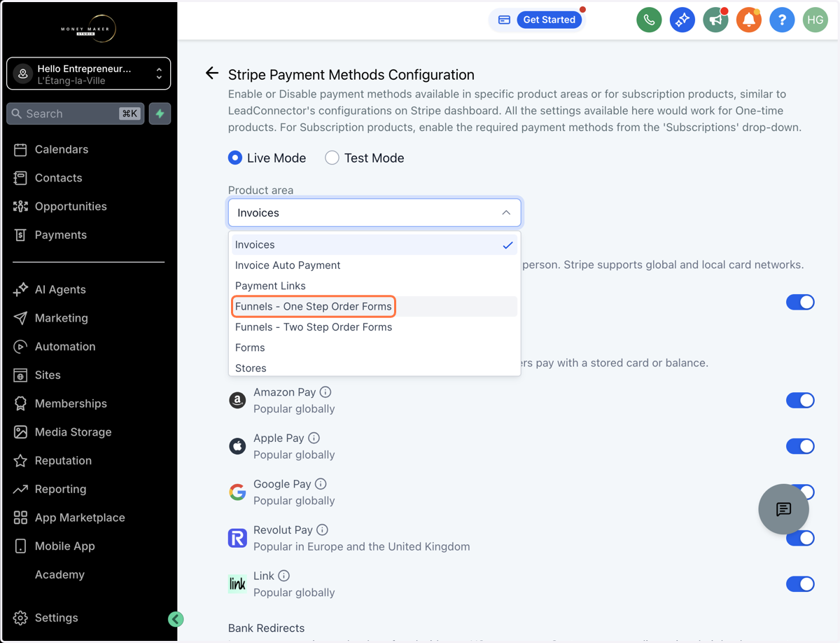Open the floating chat widget button
Viewport: 840px width, 643px height.
pos(783,509)
